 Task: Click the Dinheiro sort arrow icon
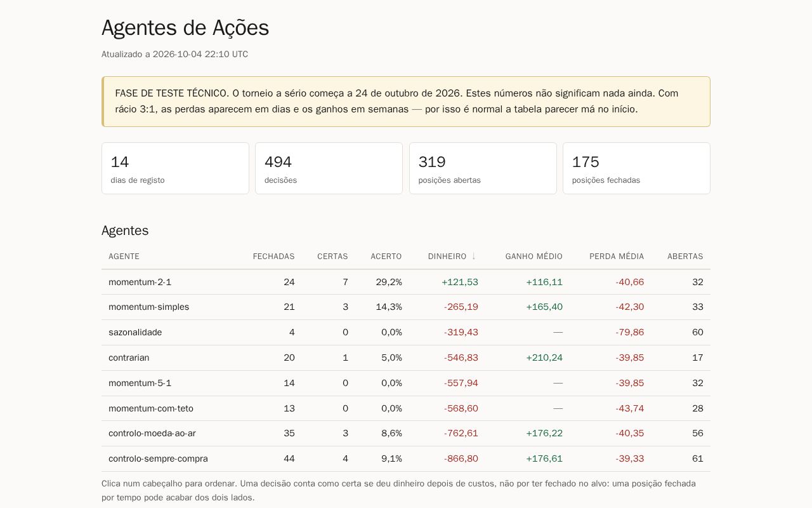[x=473, y=257]
